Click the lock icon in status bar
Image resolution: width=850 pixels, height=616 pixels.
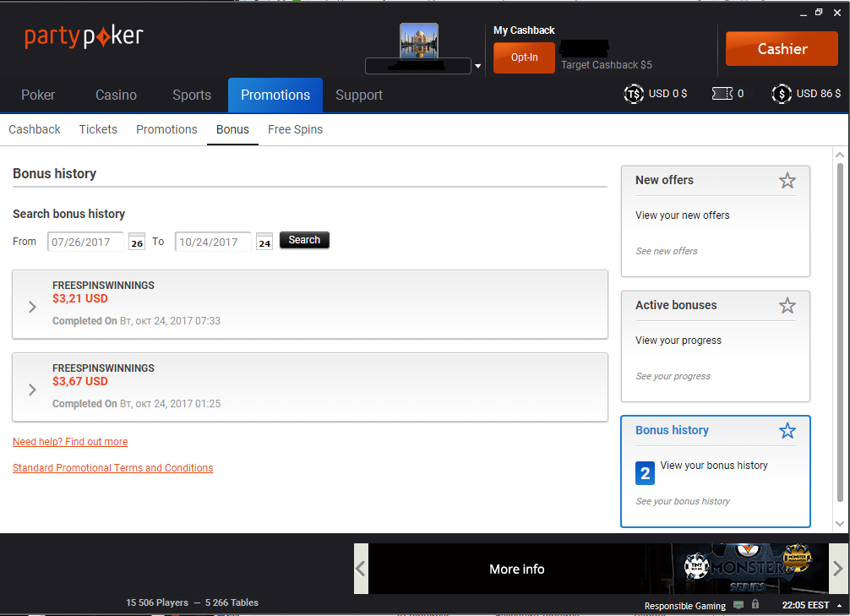click(x=755, y=604)
